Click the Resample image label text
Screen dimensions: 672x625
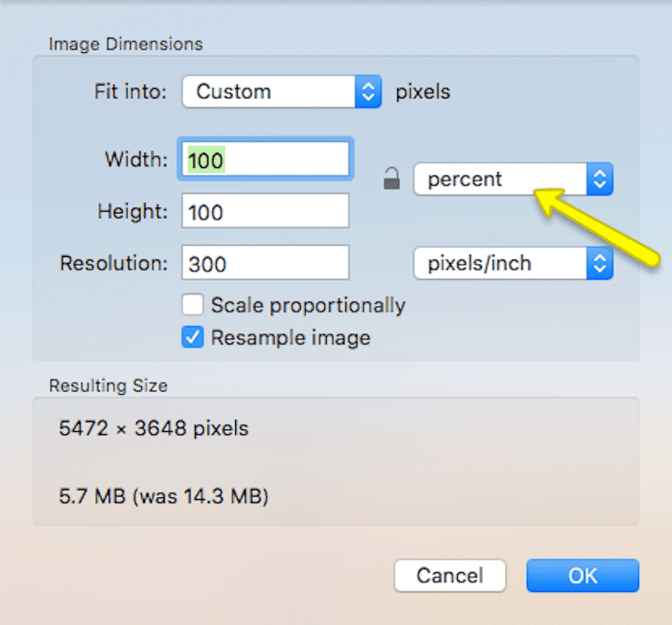291,338
